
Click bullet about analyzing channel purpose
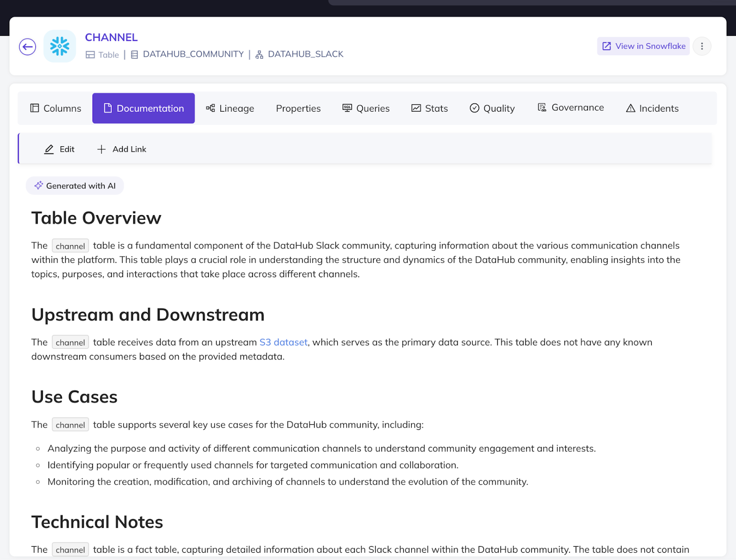point(322,448)
